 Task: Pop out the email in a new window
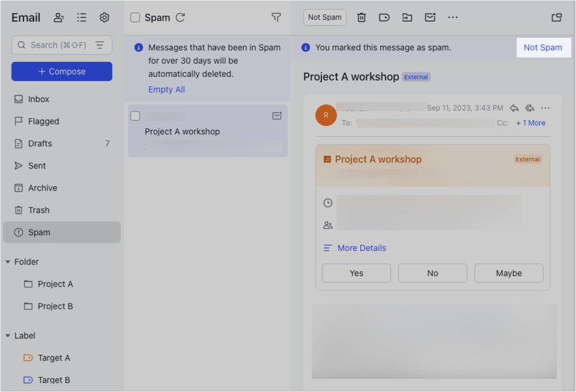point(556,17)
